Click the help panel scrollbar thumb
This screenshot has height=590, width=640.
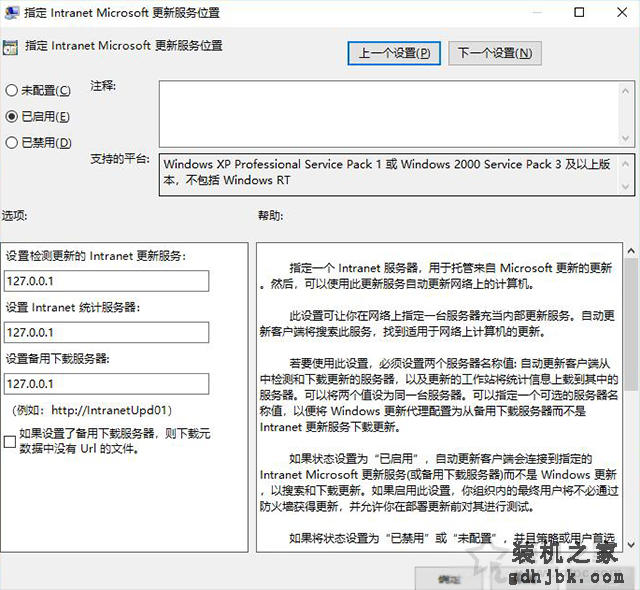tap(631, 325)
